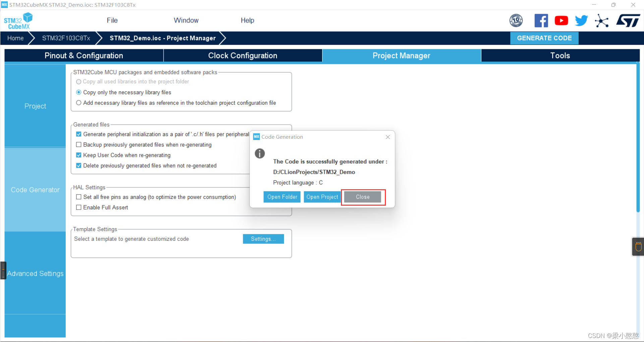This screenshot has height=342, width=644.
Task: Open the Code Generator side section
Action: click(35, 190)
